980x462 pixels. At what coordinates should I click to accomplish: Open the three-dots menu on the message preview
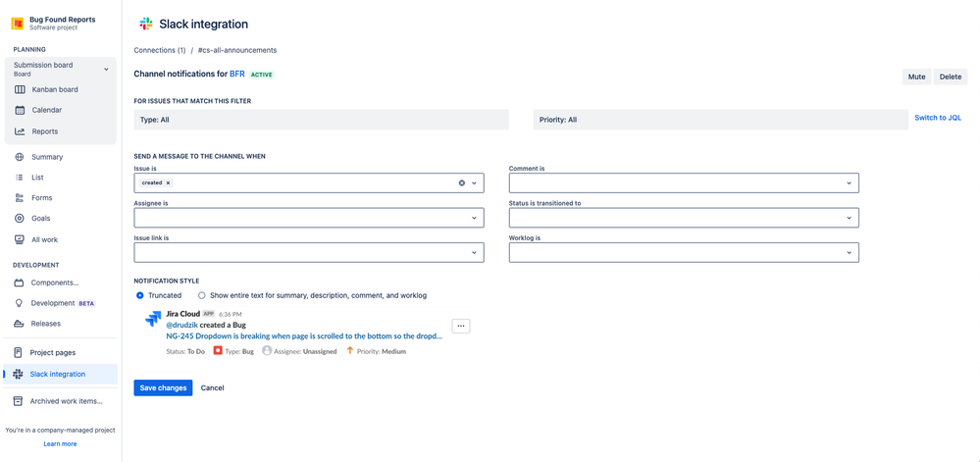pos(461,326)
